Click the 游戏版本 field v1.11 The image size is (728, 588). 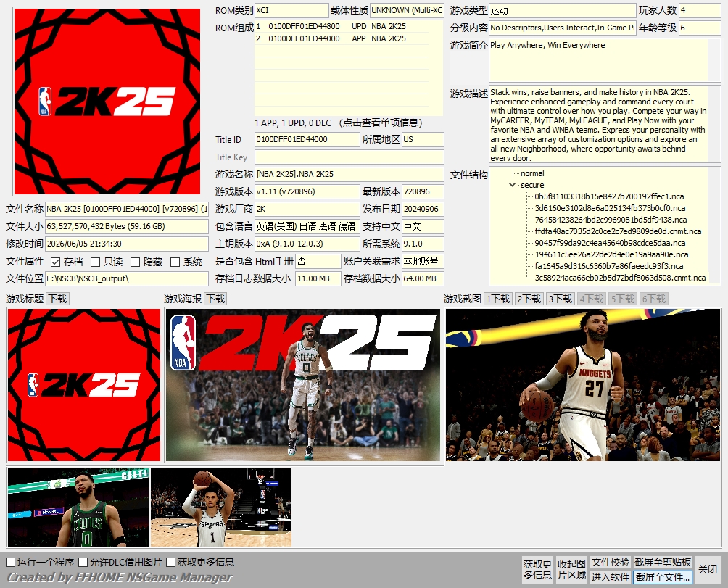[x=307, y=191]
